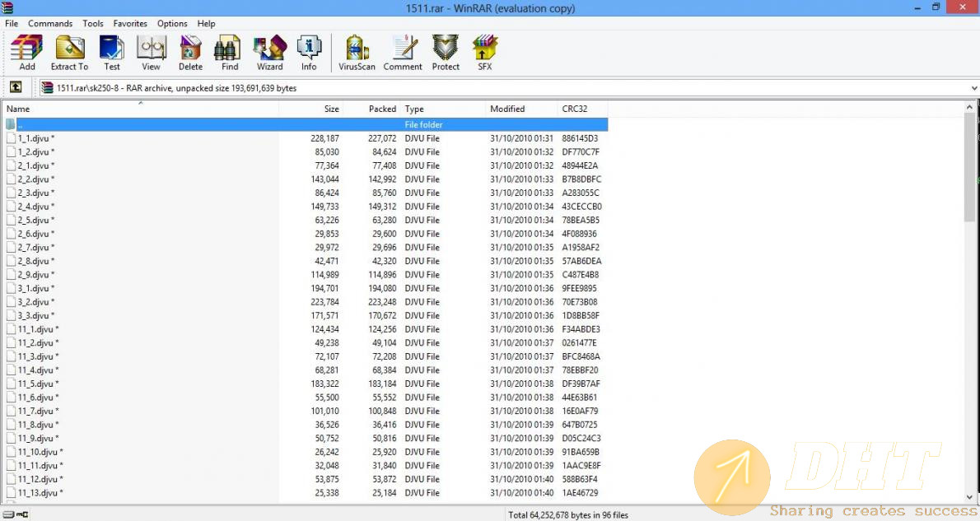Click the vertical scrollbar thumb
Image resolution: width=980 pixels, height=521 pixels.
(x=969, y=167)
